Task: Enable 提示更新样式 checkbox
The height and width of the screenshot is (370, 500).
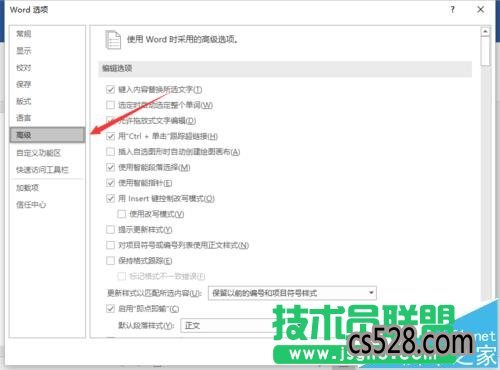Action: click(110, 230)
